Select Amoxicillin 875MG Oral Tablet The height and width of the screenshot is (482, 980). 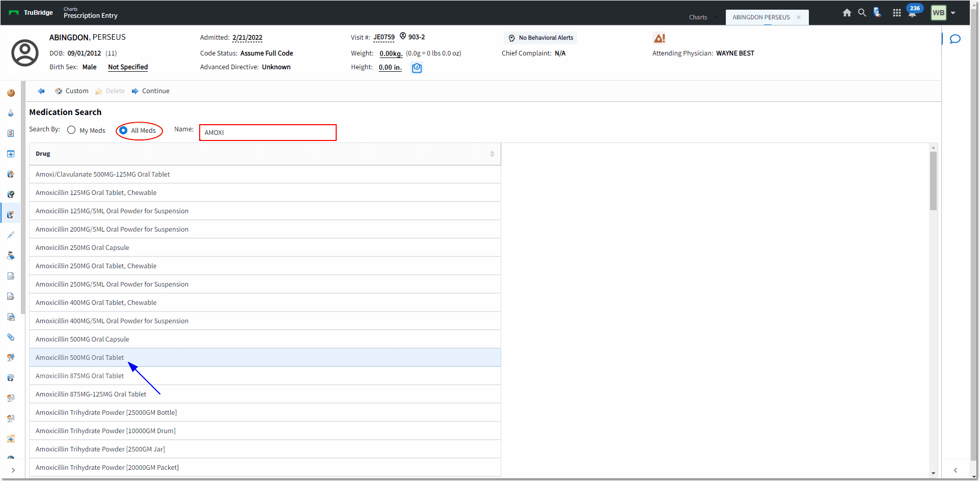pyautogui.click(x=265, y=376)
